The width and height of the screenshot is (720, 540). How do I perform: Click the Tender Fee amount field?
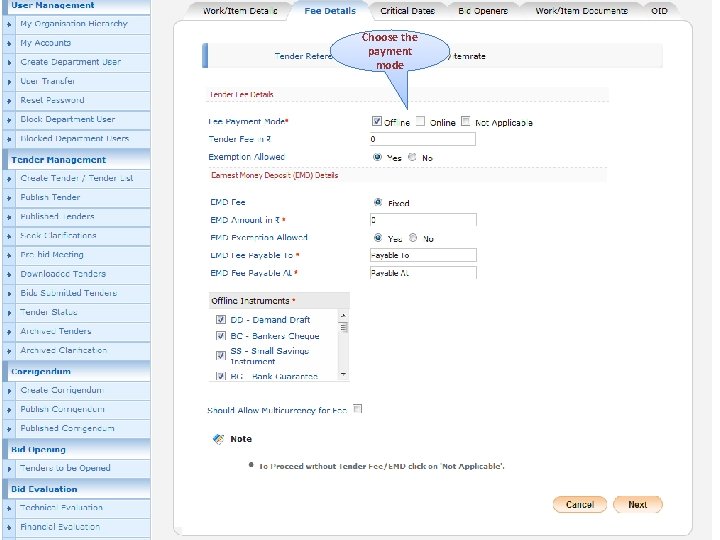tap(422, 139)
